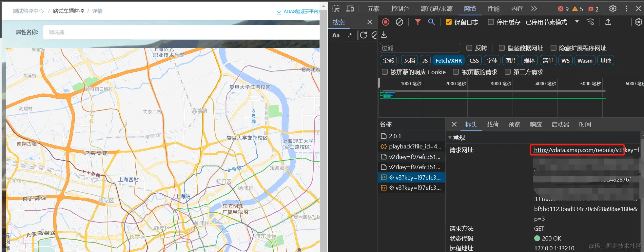Check Hide extension URLs checkbox
Viewport: 644px width, 252px height.
click(x=554, y=48)
